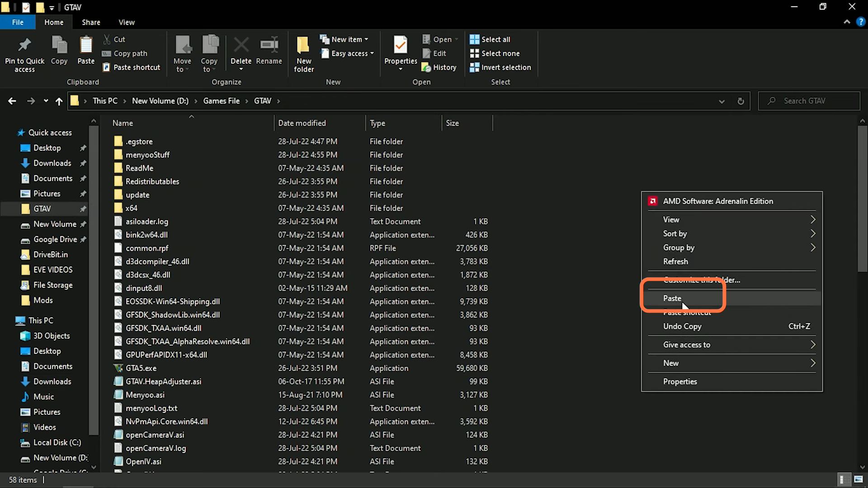
Task: Click the Cut scissors icon
Action: (x=107, y=39)
